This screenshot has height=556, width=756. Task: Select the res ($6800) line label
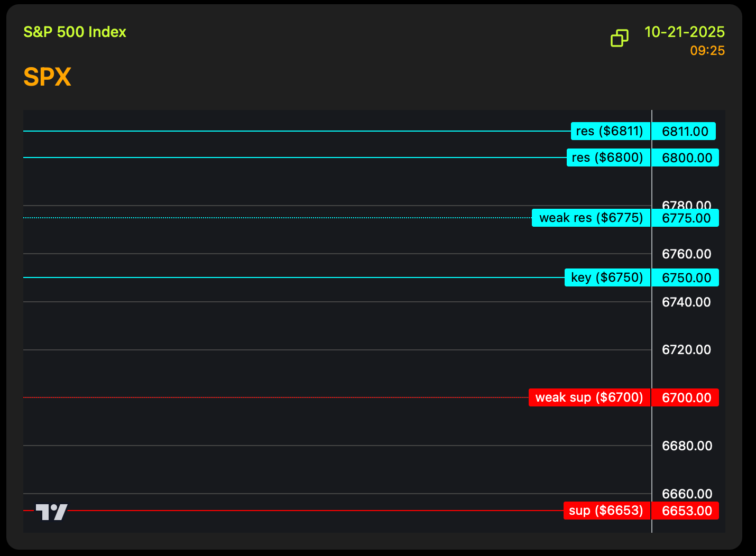[608, 157]
